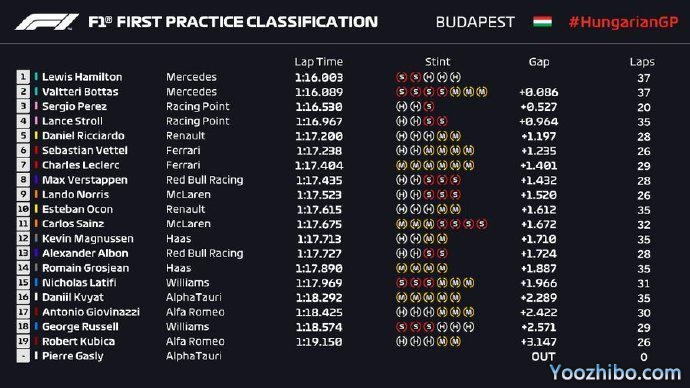
Task: Select the Gap column header
Action: pyautogui.click(x=539, y=62)
